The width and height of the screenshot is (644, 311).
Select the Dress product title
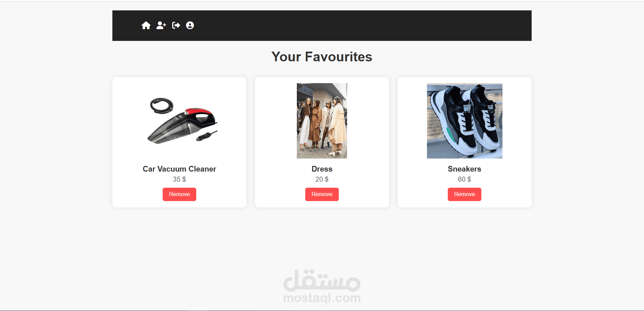coord(322,169)
